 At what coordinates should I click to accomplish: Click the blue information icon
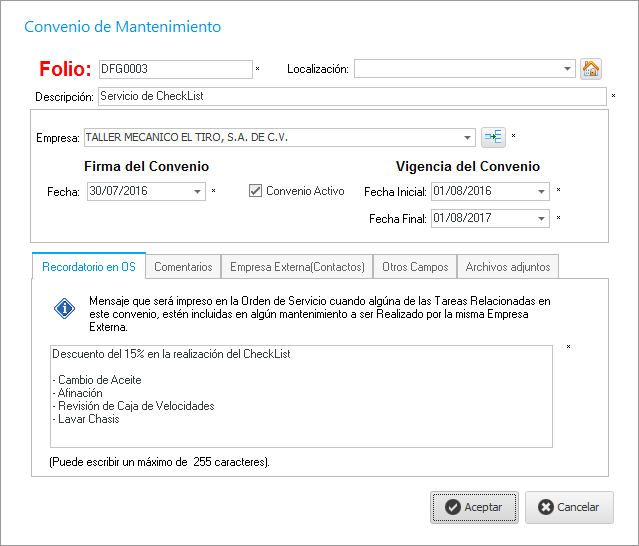65,309
